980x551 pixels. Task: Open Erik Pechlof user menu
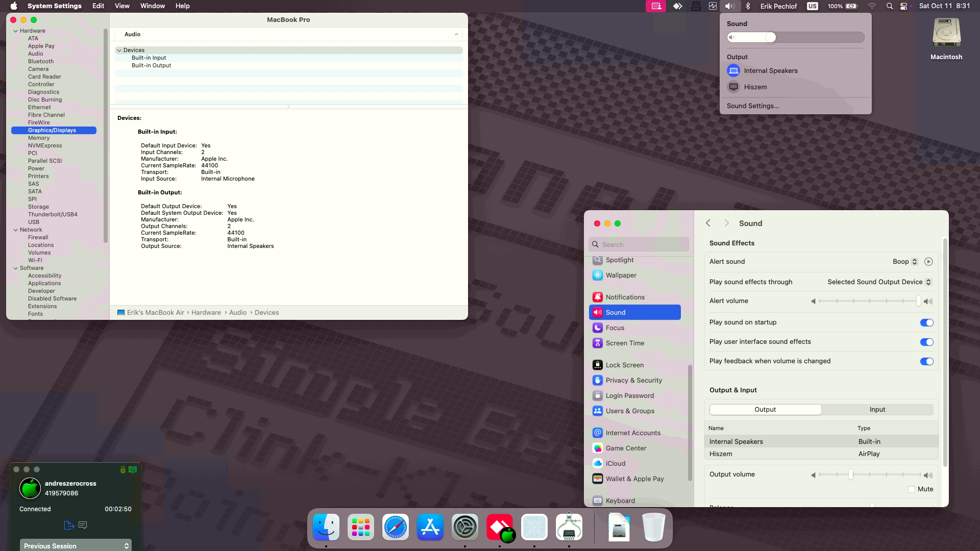[x=778, y=6]
